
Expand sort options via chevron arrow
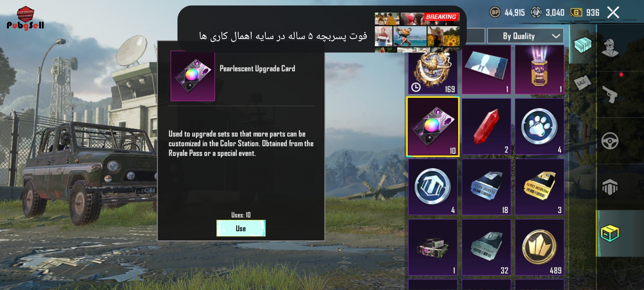pyautogui.click(x=556, y=36)
